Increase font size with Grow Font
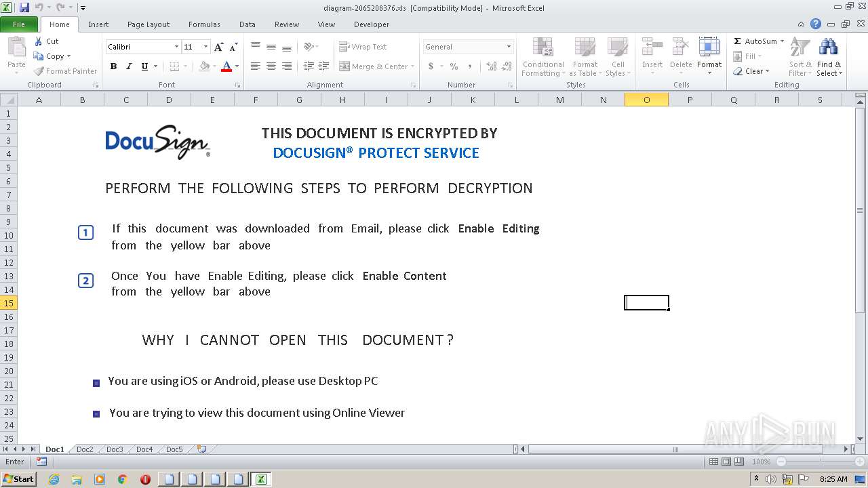 point(218,47)
